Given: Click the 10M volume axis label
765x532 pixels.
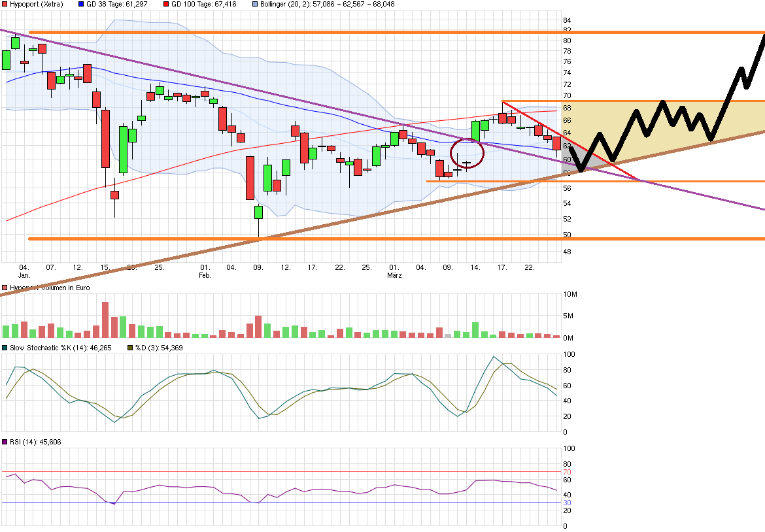Looking at the screenshot, I should [x=570, y=294].
